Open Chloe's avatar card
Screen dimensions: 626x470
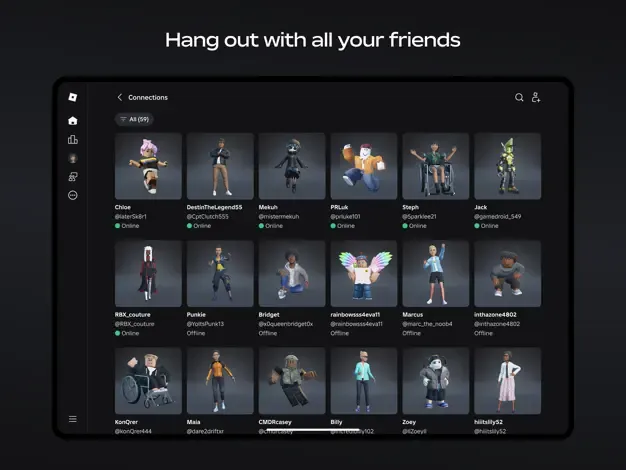click(x=148, y=166)
